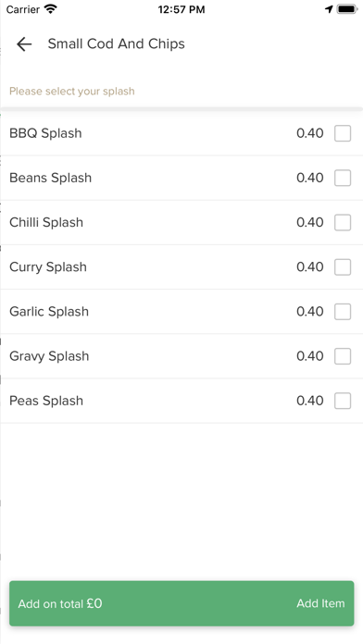The width and height of the screenshot is (363, 644).
Task: Tap the Curry Splash price 0.40
Action: click(x=310, y=267)
